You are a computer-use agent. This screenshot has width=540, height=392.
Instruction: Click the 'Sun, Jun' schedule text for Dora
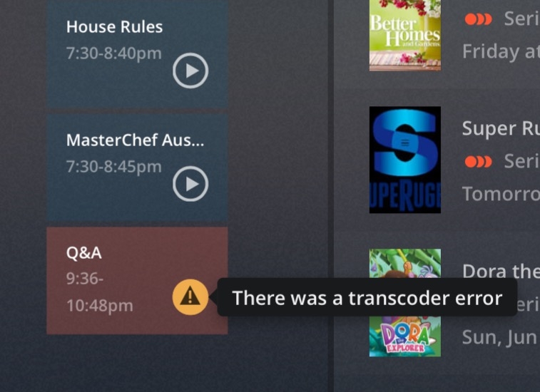point(501,337)
